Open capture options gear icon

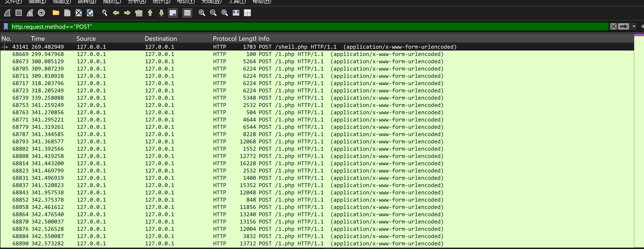tap(41, 13)
